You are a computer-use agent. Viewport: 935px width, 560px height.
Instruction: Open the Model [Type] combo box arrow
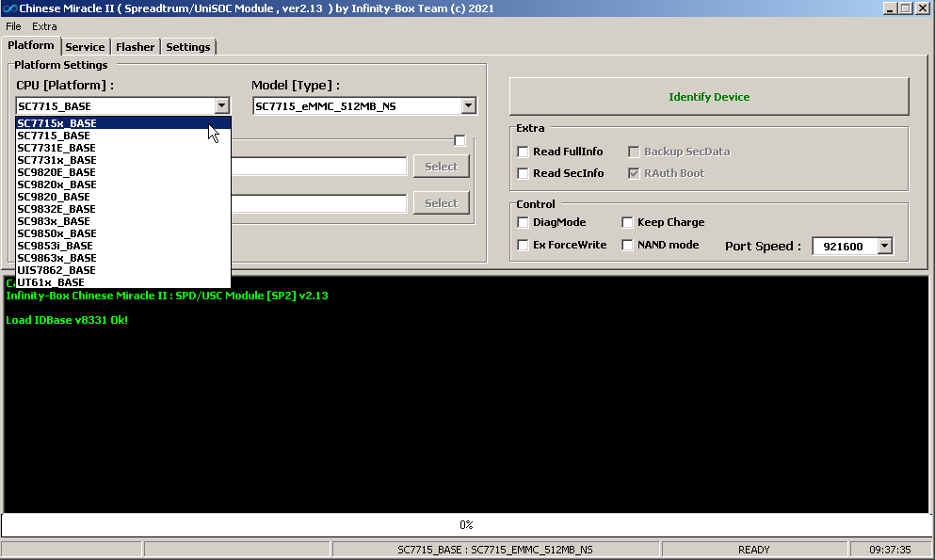point(469,106)
